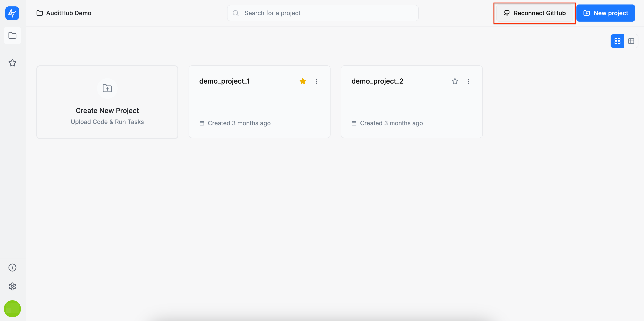Open Favorites star in sidebar
This screenshot has height=321, width=644.
12,63
